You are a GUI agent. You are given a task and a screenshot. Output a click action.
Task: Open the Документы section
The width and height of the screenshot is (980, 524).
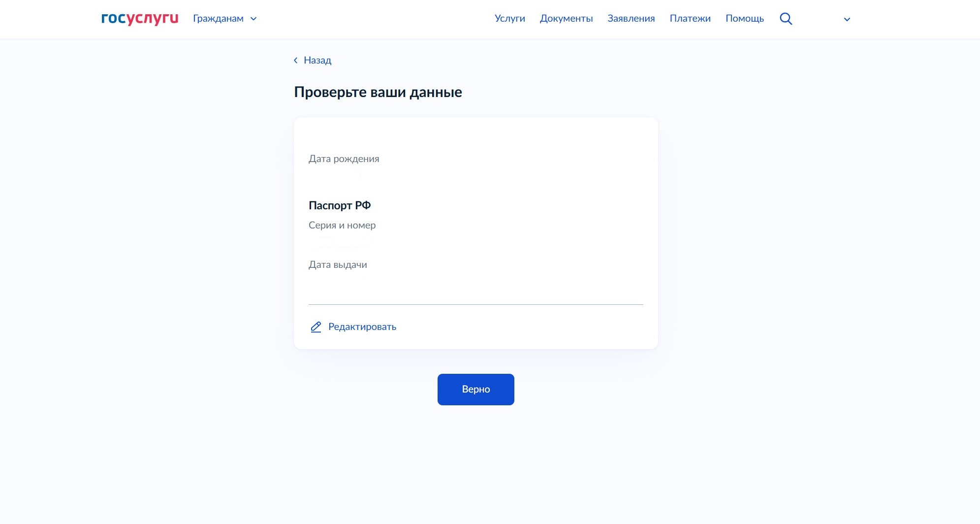[566, 19]
